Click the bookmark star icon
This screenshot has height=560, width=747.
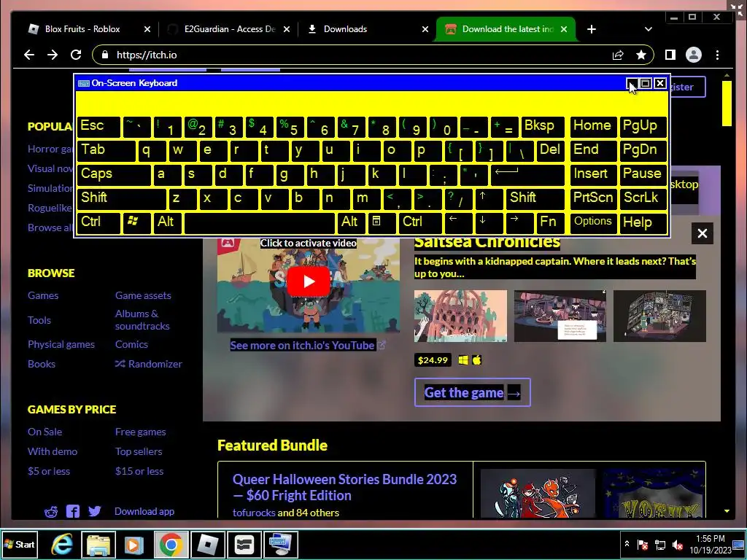click(641, 55)
